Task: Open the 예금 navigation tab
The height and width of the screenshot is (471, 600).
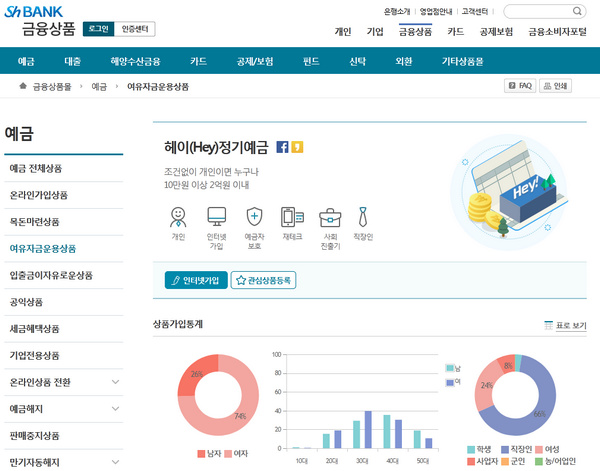Action: coord(26,61)
